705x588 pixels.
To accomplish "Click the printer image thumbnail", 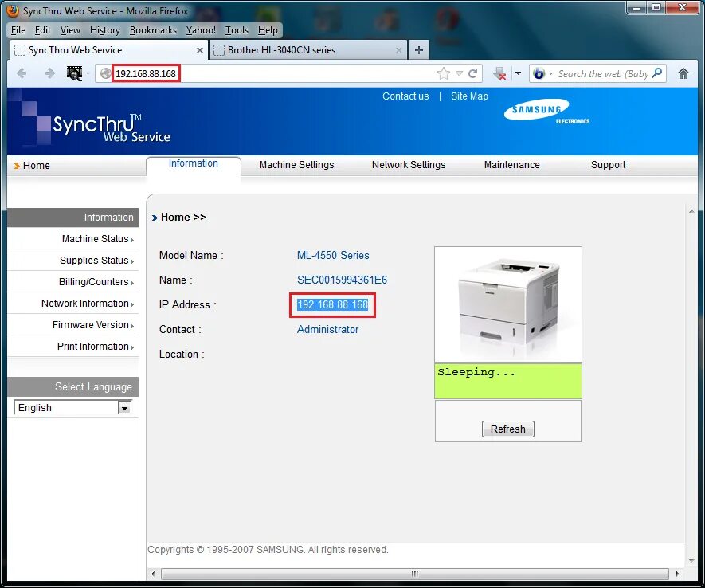I will (508, 304).
